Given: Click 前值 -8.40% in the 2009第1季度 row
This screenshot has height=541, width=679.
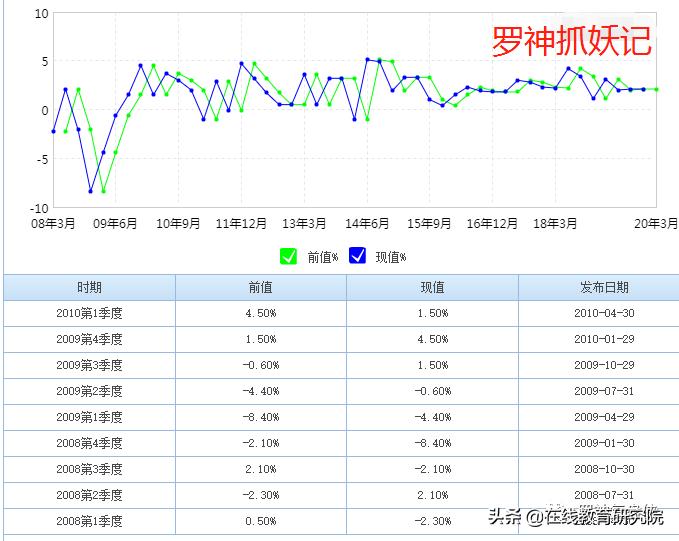Looking at the screenshot, I should tap(261, 417).
